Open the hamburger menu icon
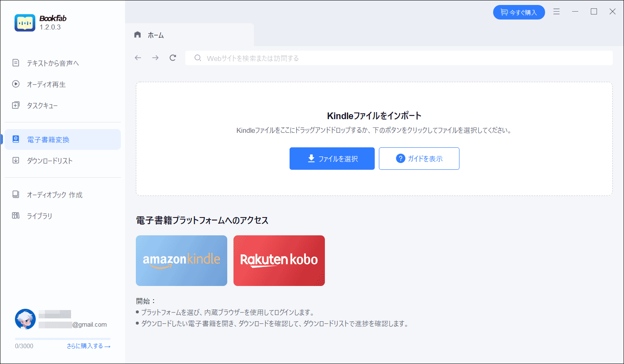 click(556, 12)
